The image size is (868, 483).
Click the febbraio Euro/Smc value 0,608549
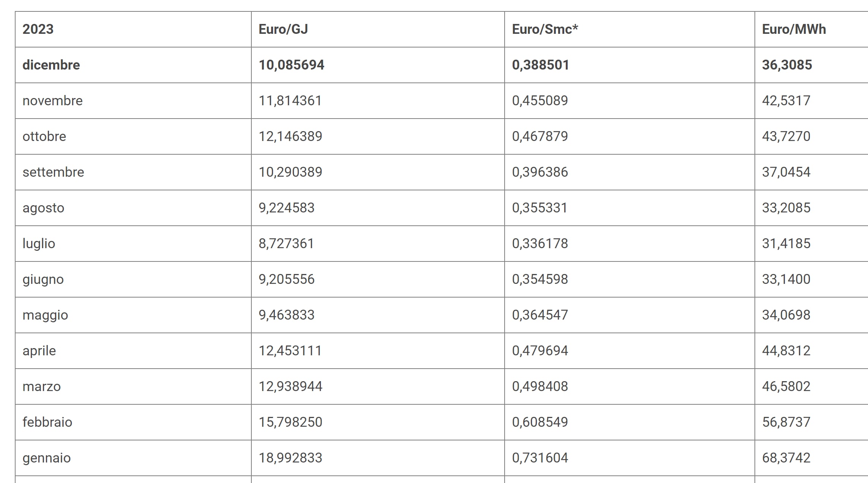[x=540, y=422]
